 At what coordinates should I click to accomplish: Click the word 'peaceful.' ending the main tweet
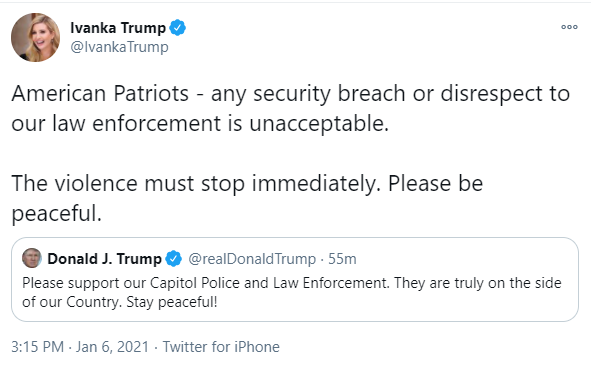pos(57,214)
